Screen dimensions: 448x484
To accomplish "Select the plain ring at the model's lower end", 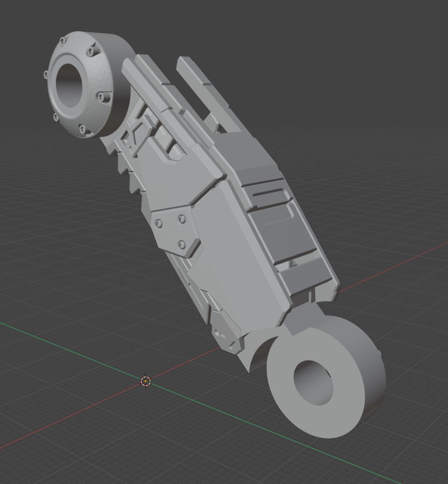I will tap(326, 377).
